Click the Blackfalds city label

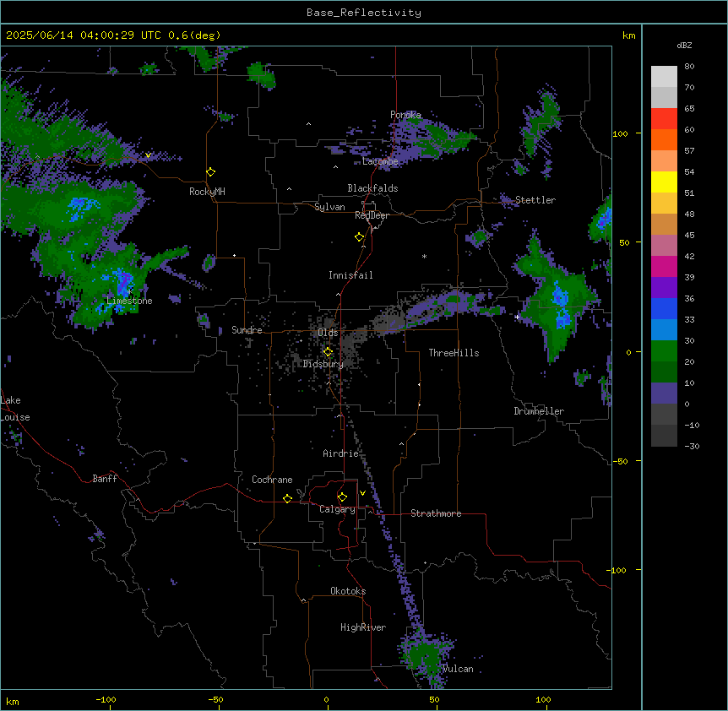pyautogui.click(x=372, y=188)
